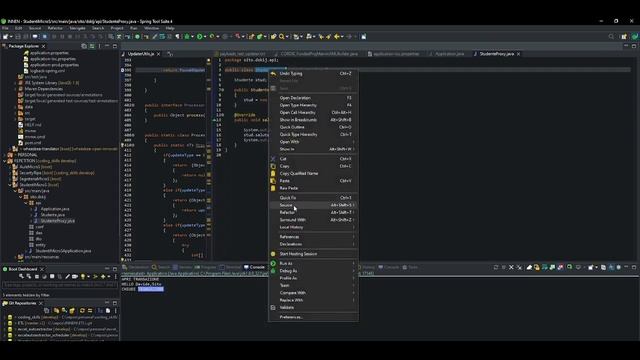The image size is (640, 360).
Task: Choose Open Call Hierarchy entry
Action: [x=313, y=113]
